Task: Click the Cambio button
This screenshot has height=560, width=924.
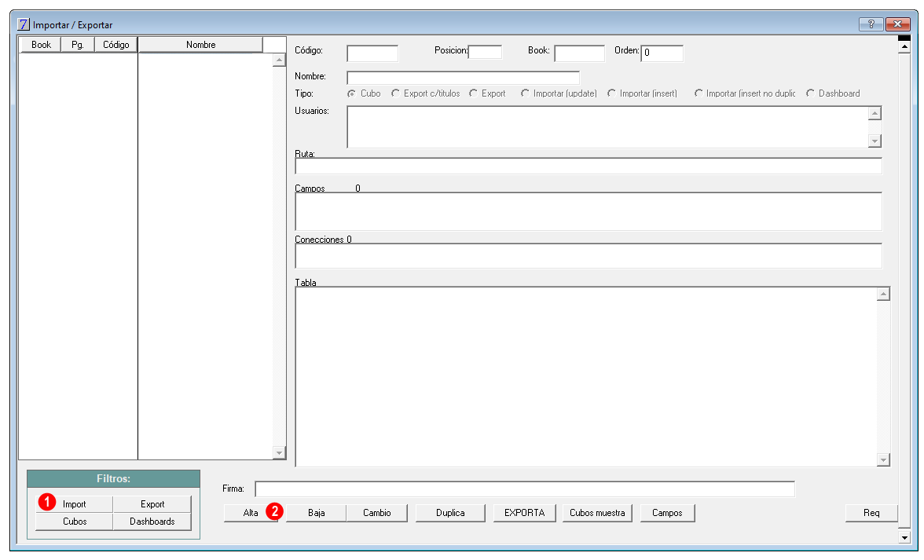Action: click(x=377, y=513)
